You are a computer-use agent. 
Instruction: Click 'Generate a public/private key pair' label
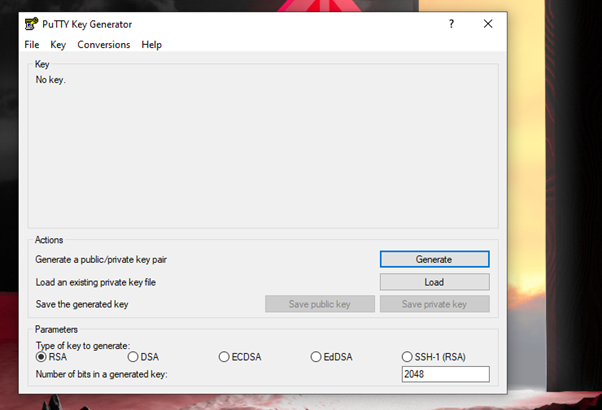point(101,260)
